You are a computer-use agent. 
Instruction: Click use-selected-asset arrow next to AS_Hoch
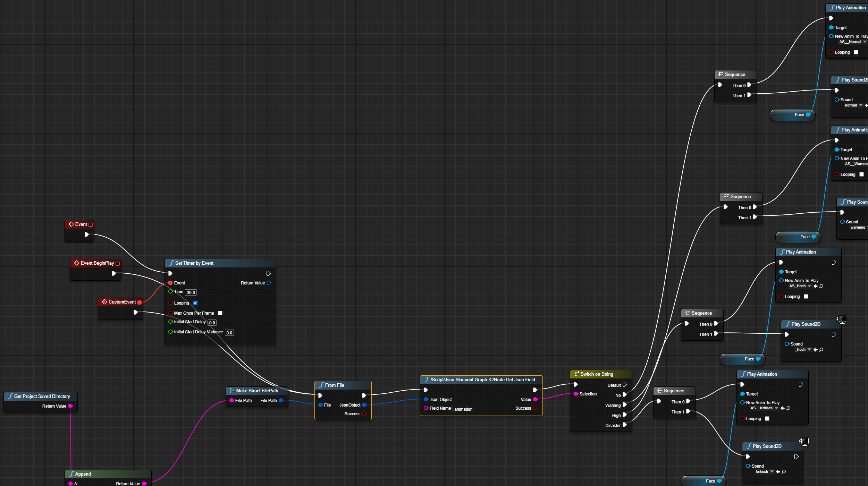tap(816, 286)
